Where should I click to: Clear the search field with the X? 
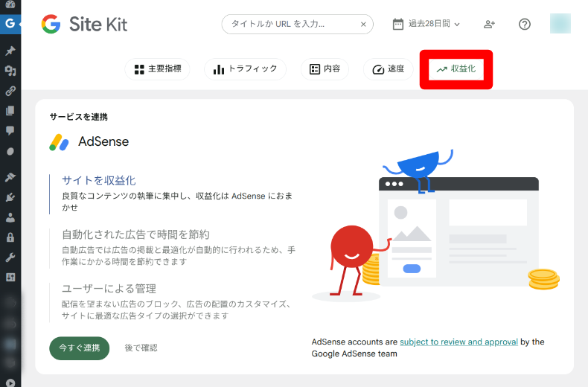point(363,25)
